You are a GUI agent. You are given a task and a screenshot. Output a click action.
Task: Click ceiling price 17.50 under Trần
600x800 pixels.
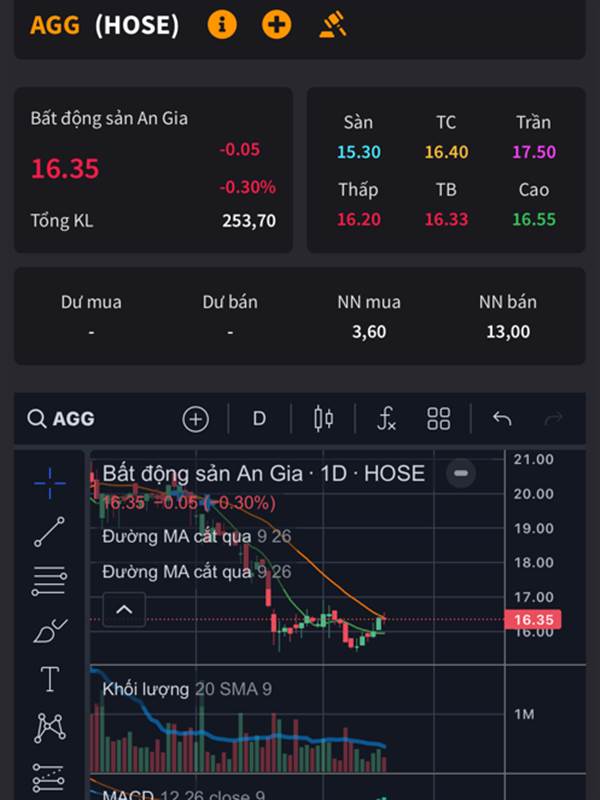pos(534,152)
